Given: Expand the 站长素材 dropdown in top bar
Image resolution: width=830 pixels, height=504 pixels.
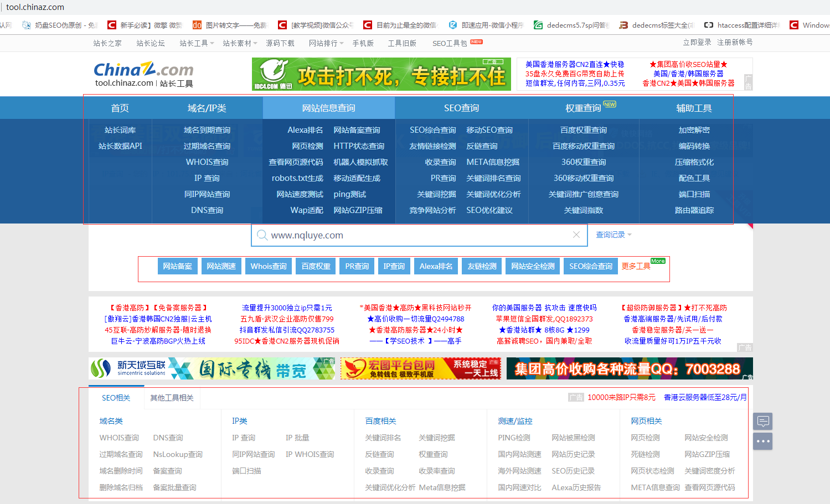Looking at the screenshot, I should pyautogui.click(x=240, y=43).
